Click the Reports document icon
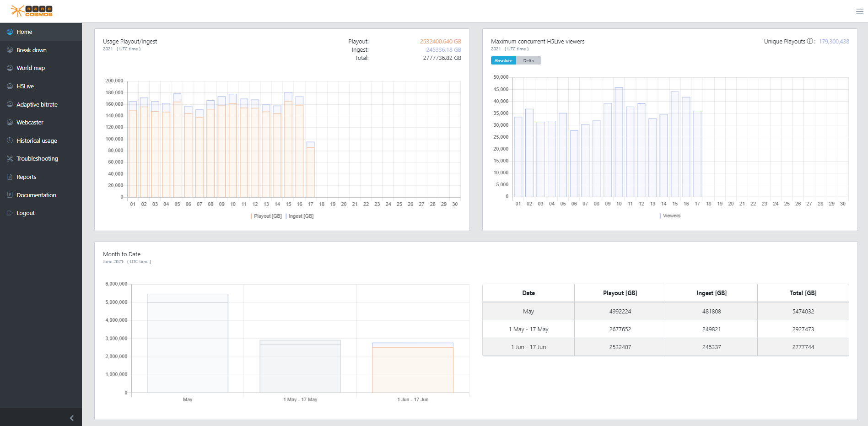Image resolution: width=868 pixels, height=426 pixels. click(10, 177)
